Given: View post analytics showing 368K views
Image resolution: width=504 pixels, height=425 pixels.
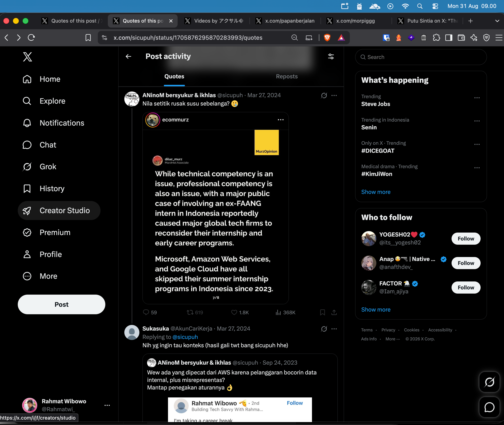Looking at the screenshot, I should coord(285,312).
